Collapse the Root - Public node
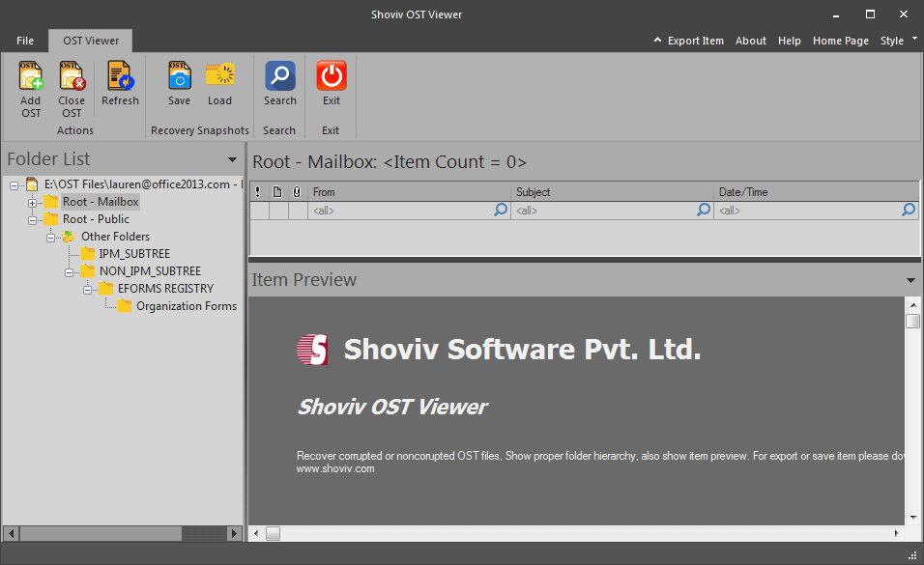 pyautogui.click(x=32, y=220)
